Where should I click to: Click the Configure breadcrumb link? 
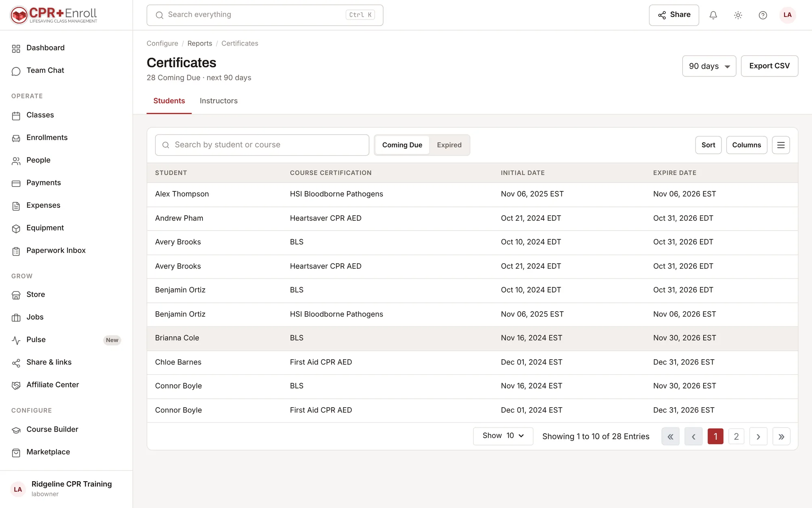tap(162, 43)
